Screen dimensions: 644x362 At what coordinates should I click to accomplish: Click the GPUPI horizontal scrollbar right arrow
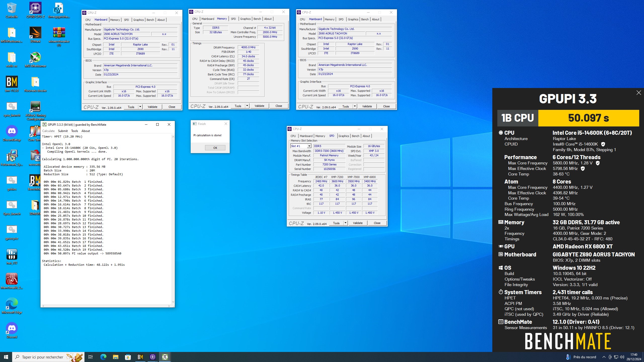point(169,306)
